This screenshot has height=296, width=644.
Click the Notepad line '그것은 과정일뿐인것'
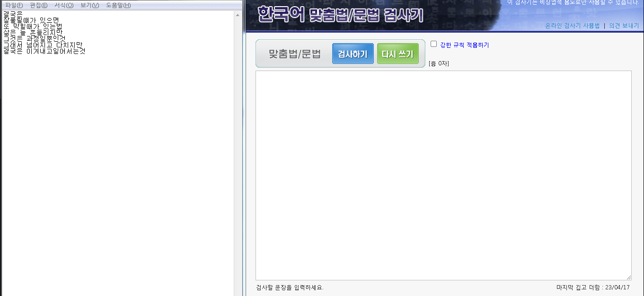coord(34,38)
